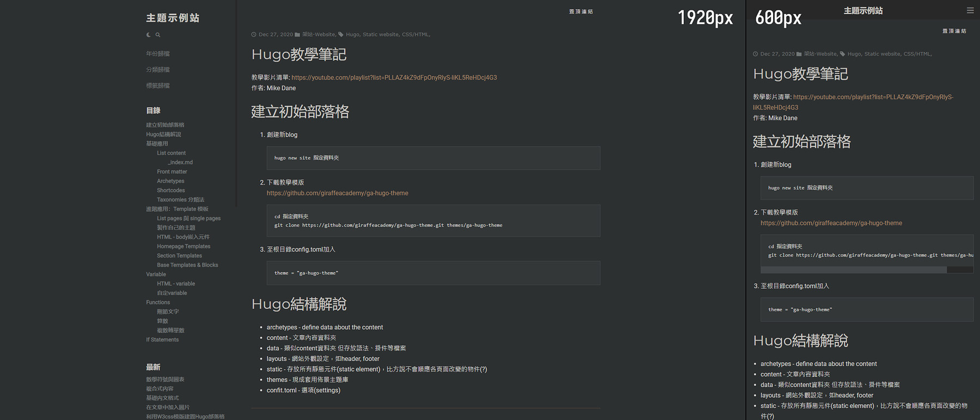Jump to 附節文字 entry under Functions
This screenshot has height=420, width=980.
click(x=168, y=312)
